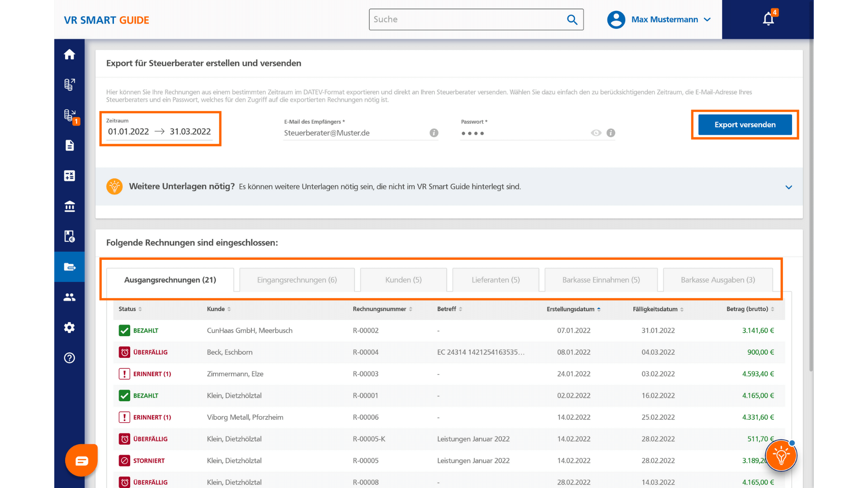868x488 pixels.
Task: Expand the Weitere Unterlagen nötig panel chevron
Action: [788, 187]
